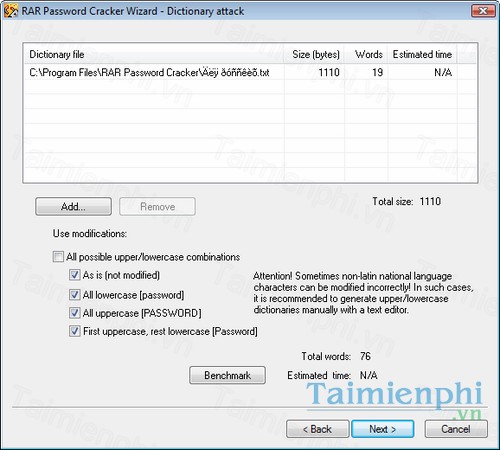
Task: Run the Benchmark button
Action: [227, 375]
